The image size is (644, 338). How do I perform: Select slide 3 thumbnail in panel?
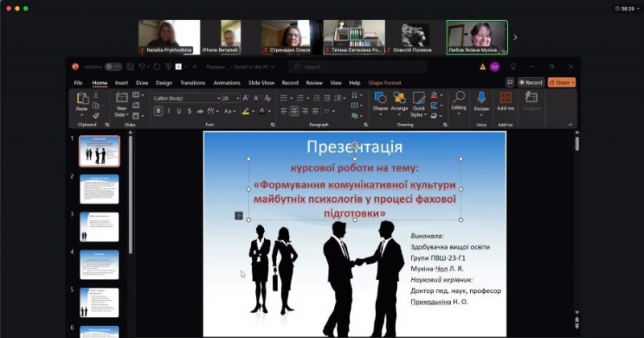tap(99, 227)
